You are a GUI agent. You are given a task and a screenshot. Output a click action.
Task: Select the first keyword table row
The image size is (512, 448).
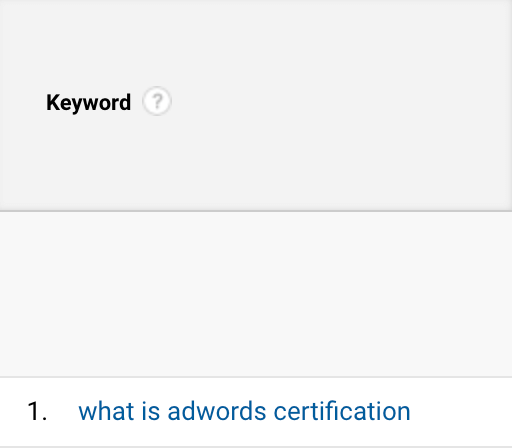point(256,412)
